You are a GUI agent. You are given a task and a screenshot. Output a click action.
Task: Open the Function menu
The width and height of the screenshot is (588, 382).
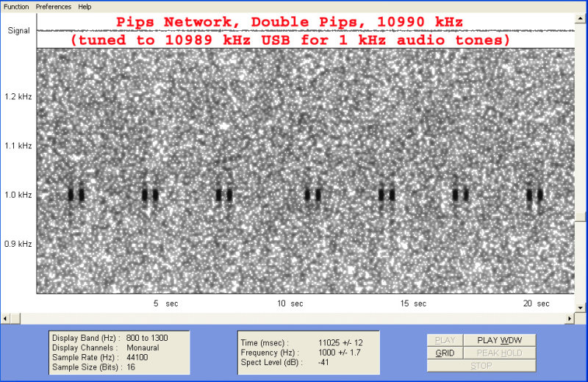tap(16, 7)
